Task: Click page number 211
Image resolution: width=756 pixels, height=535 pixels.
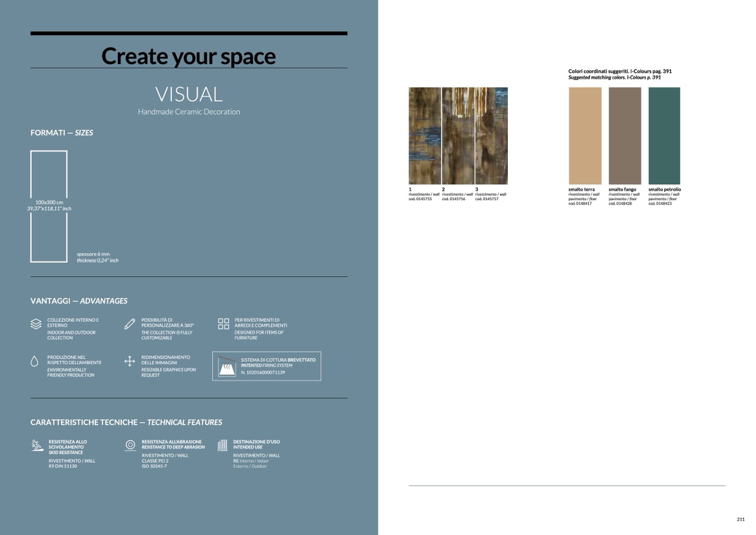Action: tap(740, 519)
